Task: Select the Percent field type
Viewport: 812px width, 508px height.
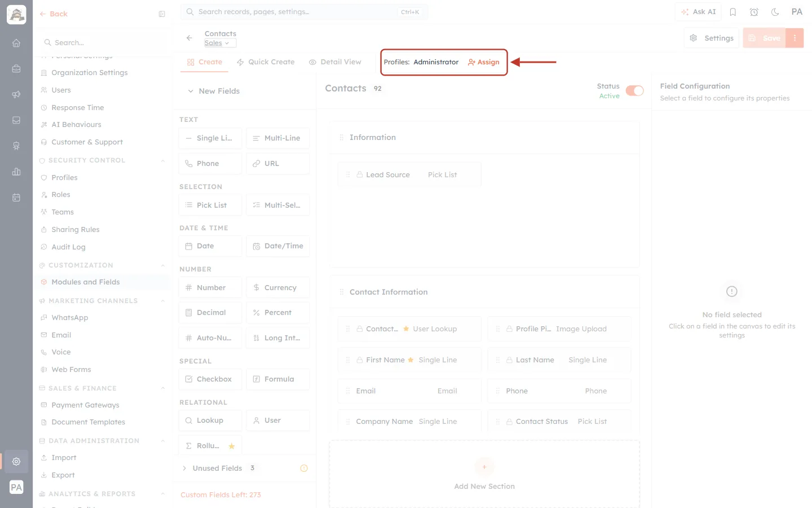Action: point(278,313)
